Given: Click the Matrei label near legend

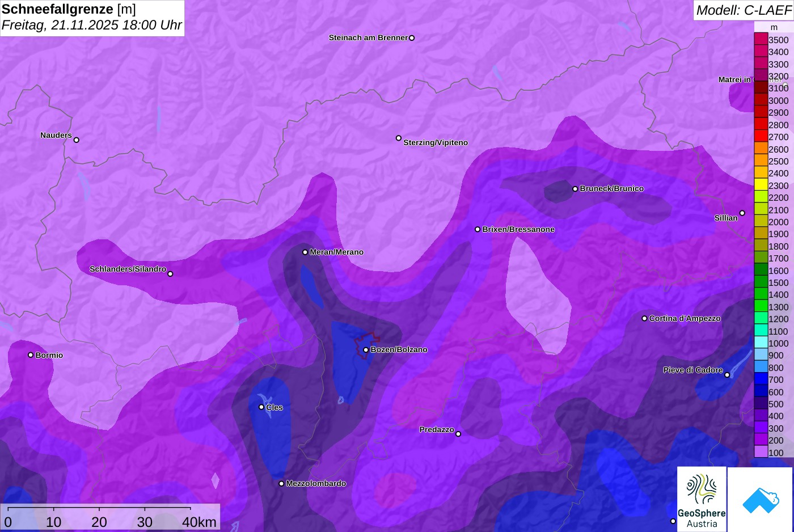Looking at the screenshot, I should (x=734, y=79).
